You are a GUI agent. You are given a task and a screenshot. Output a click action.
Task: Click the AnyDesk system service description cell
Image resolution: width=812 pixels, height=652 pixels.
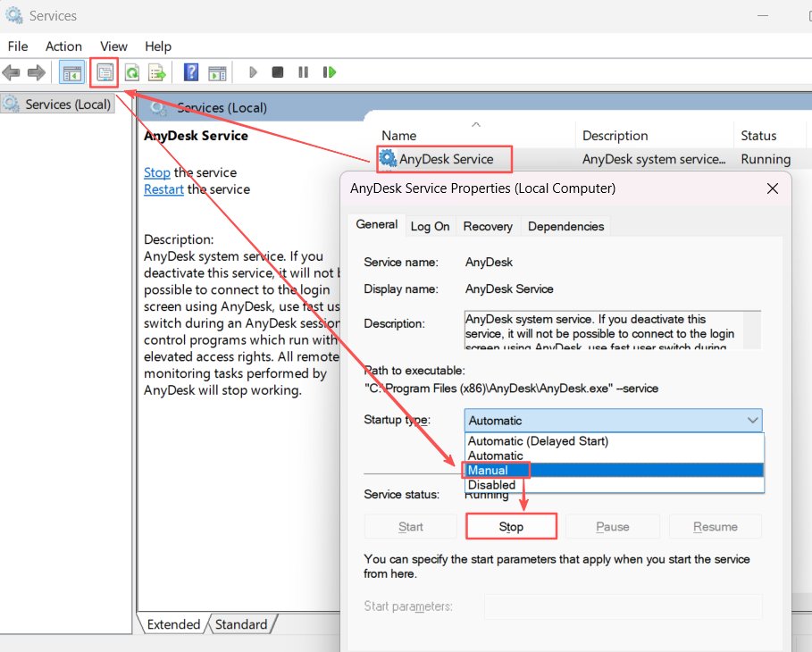(654, 159)
